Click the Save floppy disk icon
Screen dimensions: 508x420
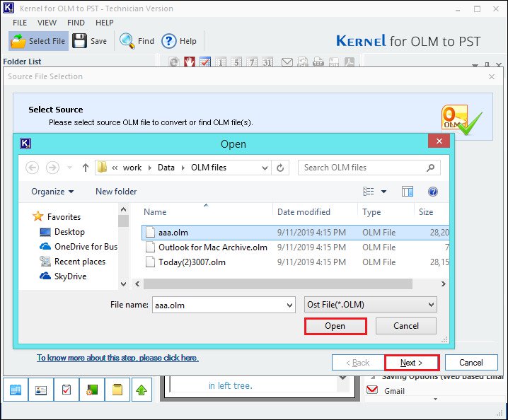79,41
